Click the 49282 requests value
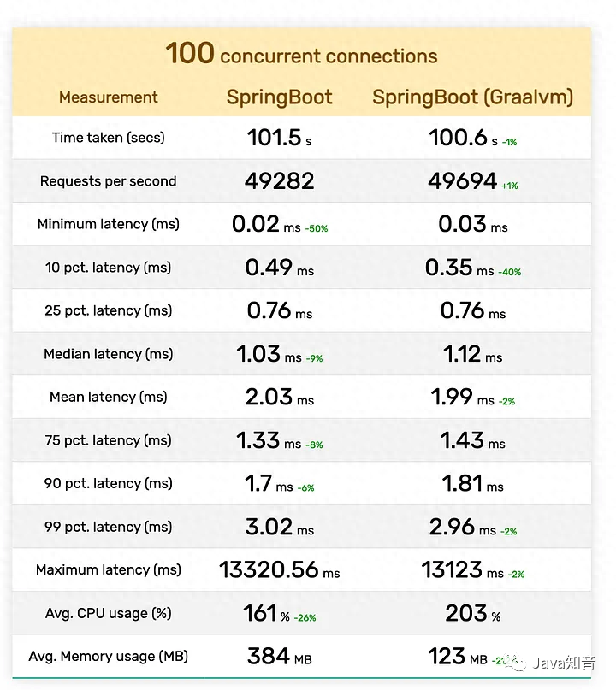The width and height of the screenshot is (616, 690). pos(280,181)
